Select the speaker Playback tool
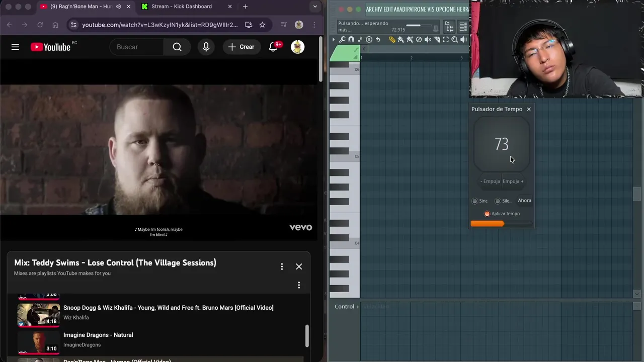This screenshot has height=362, width=644. point(463,39)
